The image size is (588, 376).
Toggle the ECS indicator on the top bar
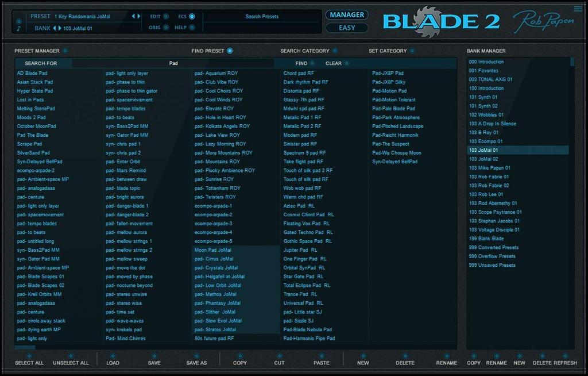192,17
